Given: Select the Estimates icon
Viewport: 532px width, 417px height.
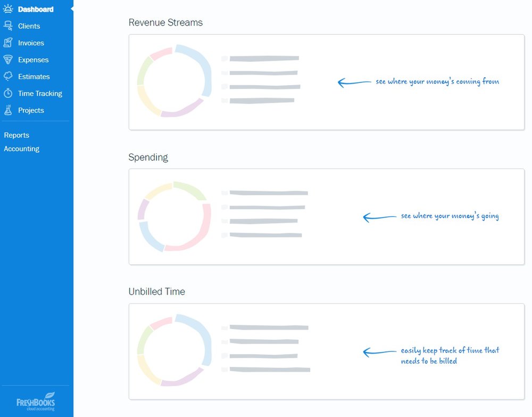Looking at the screenshot, I should click(x=8, y=76).
